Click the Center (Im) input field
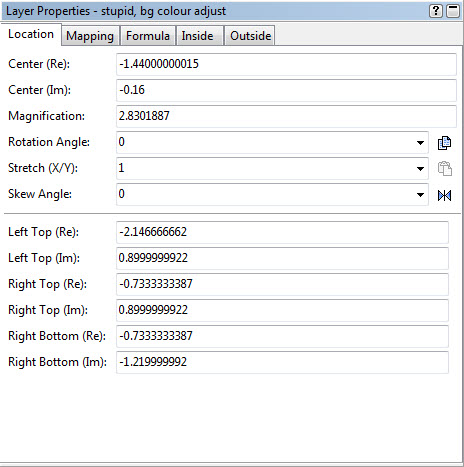Viewport: 464px width, 467px height. point(286,90)
